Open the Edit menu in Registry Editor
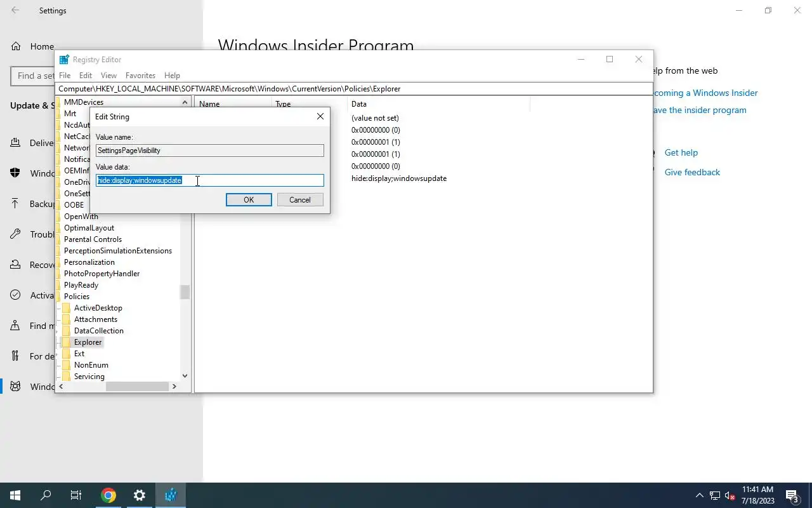Image resolution: width=812 pixels, height=508 pixels. point(86,75)
